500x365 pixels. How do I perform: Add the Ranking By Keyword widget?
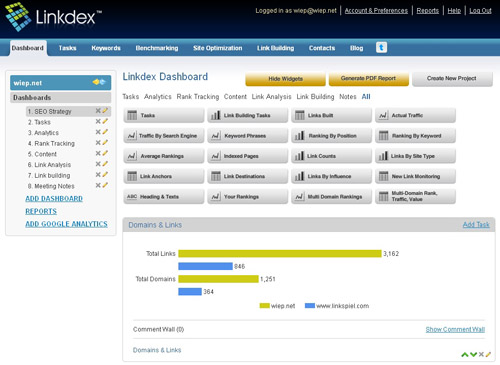pos(415,136)
